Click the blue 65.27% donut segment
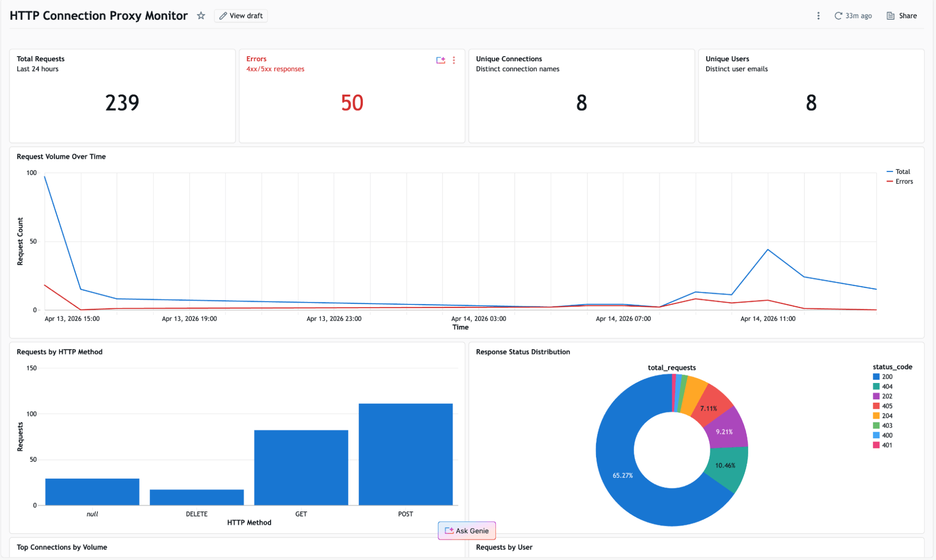936x560 pixels. point(623,475)
